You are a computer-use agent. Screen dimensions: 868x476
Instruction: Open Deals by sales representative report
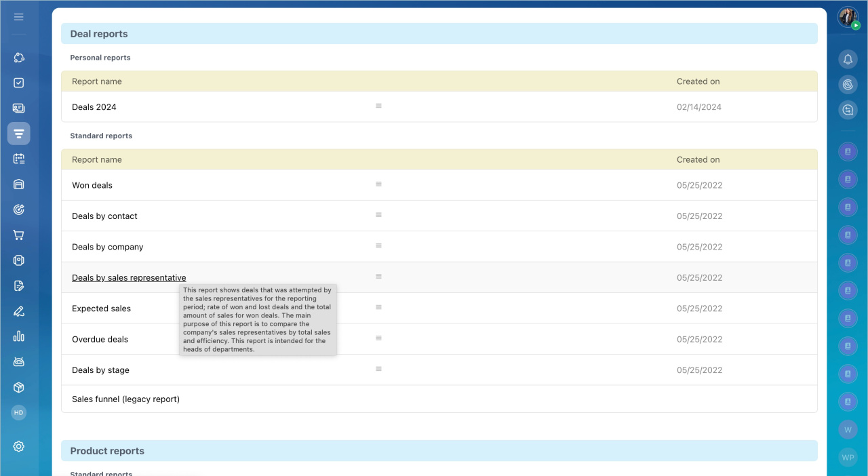point(129,278)
